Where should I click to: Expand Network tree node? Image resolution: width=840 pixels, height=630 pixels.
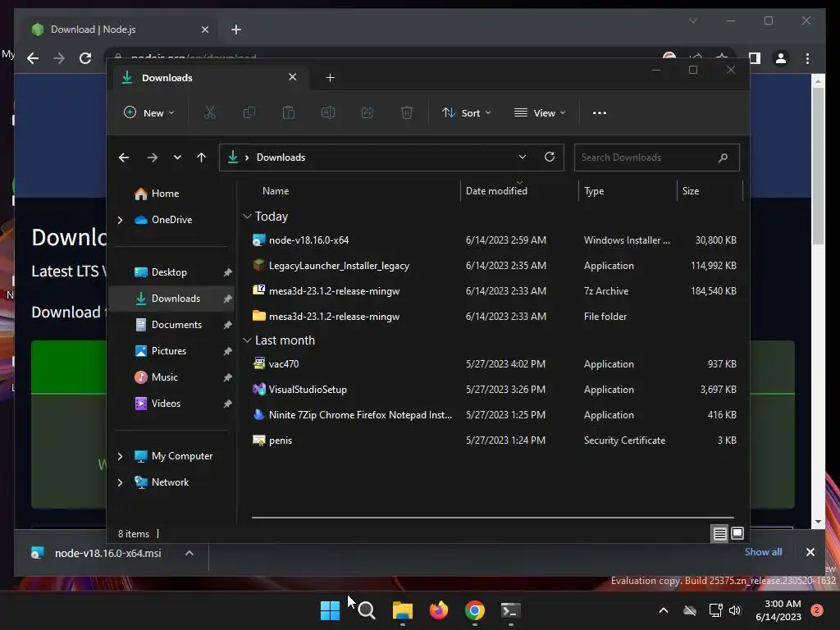click(120, 482)
